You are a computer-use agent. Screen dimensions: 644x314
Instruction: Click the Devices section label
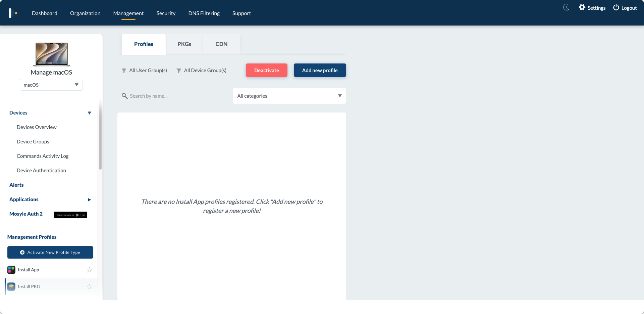18,113
